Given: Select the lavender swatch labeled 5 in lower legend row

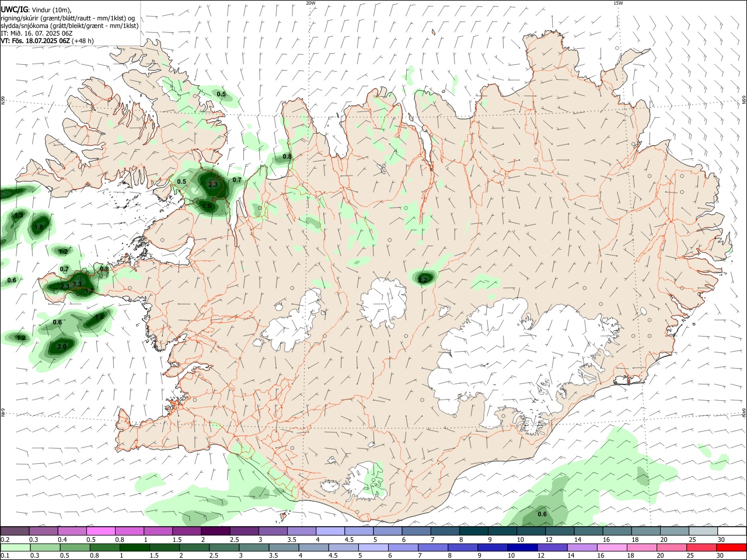Looking at the screenshot, I should (x=373, y=547).
